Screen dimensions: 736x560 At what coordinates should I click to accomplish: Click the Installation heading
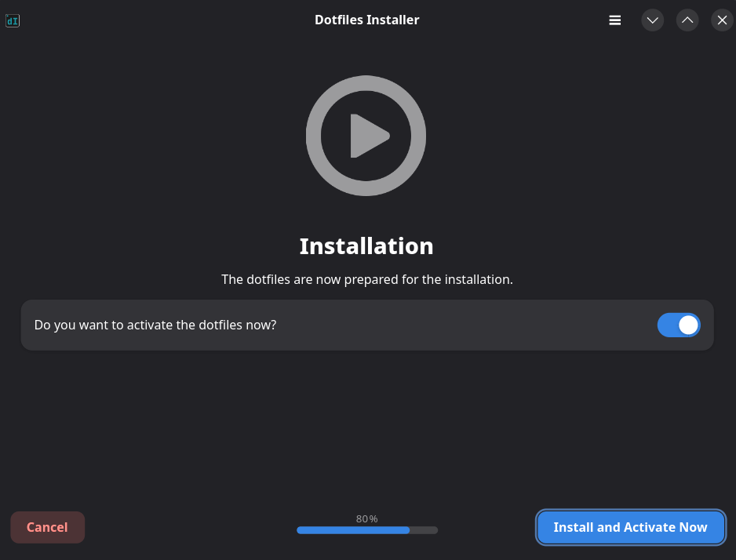(x=366, y=246)
